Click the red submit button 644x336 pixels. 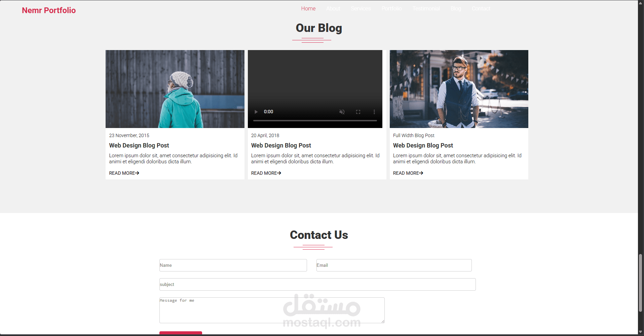coord(181,333)
